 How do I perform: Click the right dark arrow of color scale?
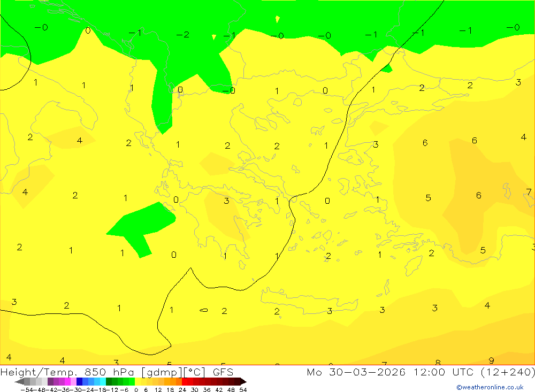tap(243, 382)
